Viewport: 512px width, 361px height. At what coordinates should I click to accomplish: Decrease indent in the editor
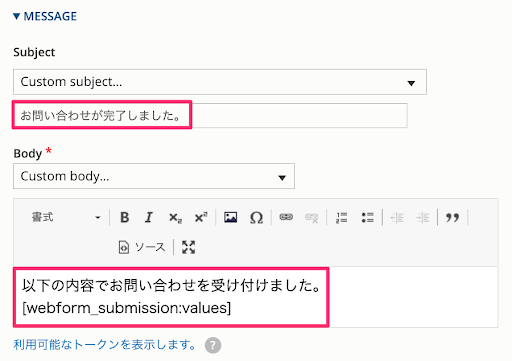(x=397, y=218)
